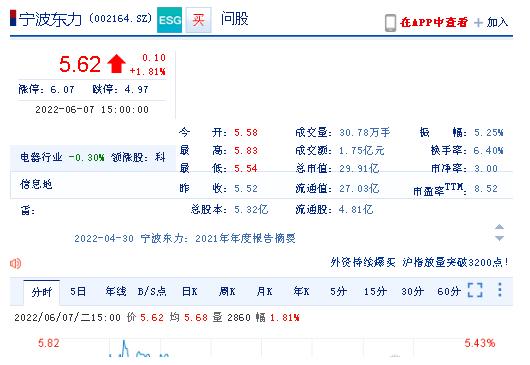
Task: Click the 总市值 value 29.91亿
Action: (359, 168)
